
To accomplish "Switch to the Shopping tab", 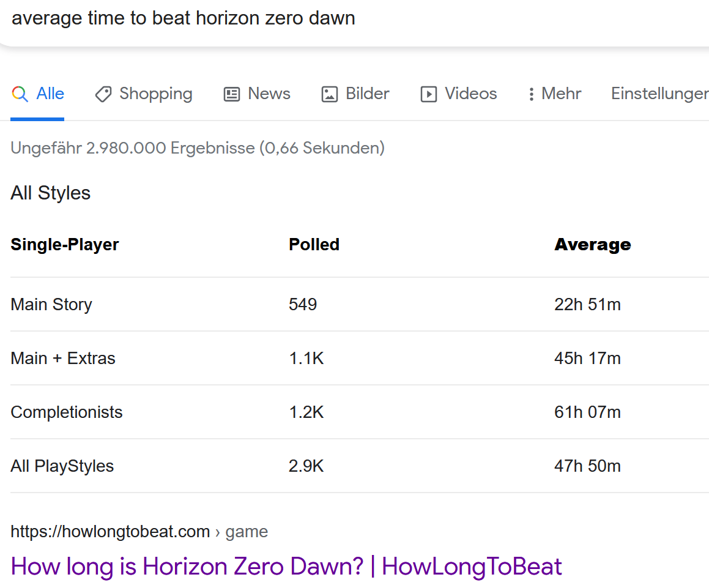I will (x=155, y=94).
